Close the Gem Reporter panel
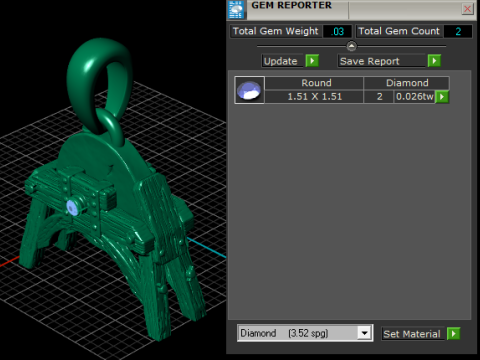Viewport: 480px width, 360px height. 467,9
